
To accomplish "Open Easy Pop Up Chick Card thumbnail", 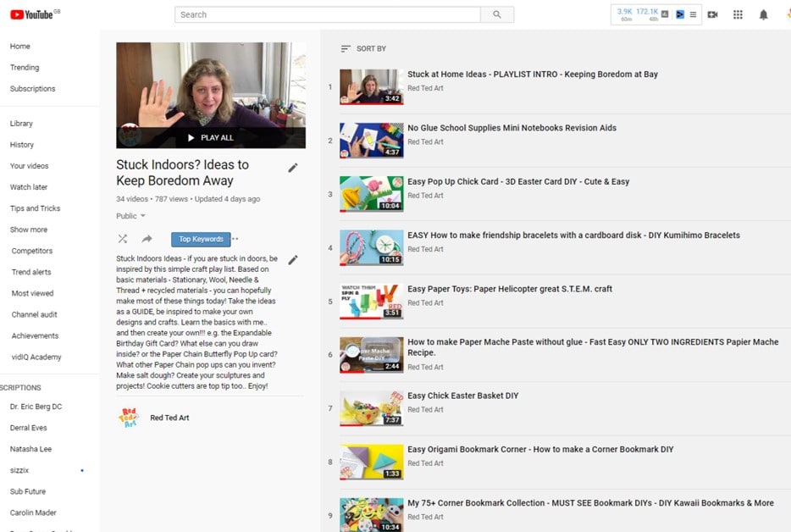I will tap(371, 194).
